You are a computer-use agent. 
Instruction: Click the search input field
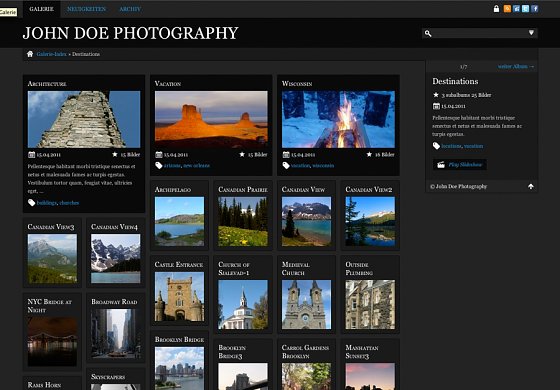(480, 33)
